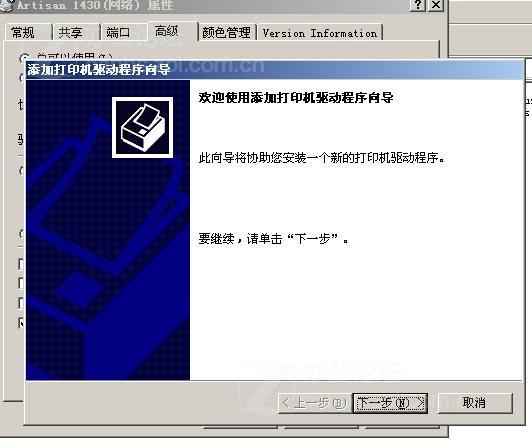Click the 下一步(N) button to continue
This screenshot has height=446, width=532.
pos(390,403)
